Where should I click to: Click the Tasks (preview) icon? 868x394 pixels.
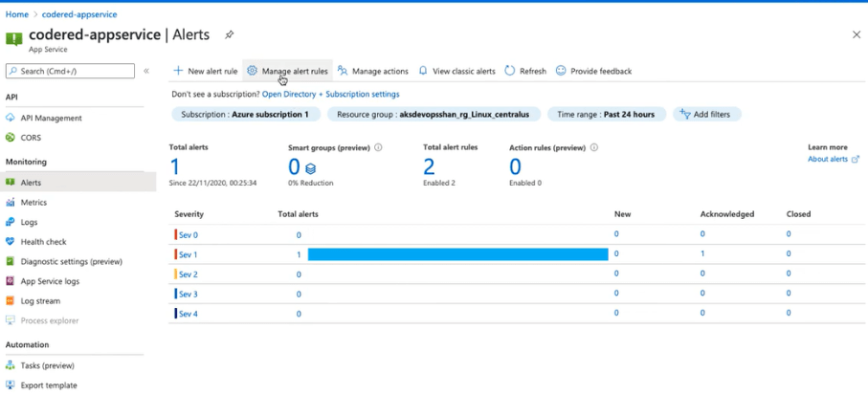coord(10,365)
